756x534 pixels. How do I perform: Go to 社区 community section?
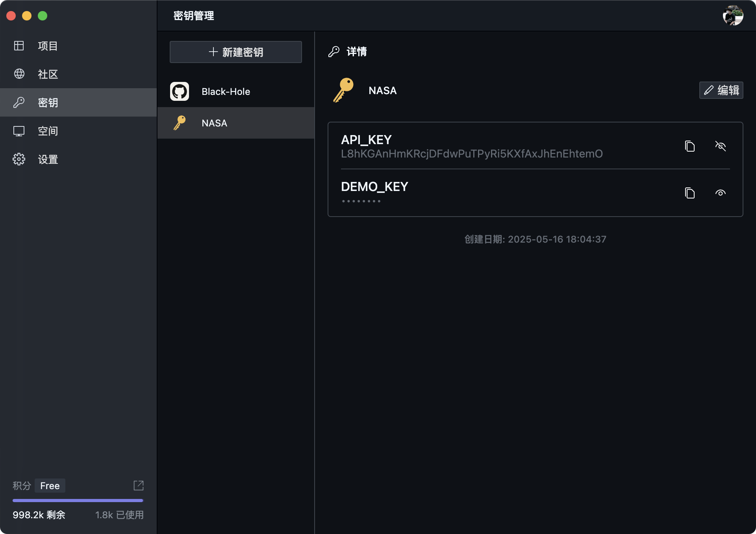[x=47, y=74]
